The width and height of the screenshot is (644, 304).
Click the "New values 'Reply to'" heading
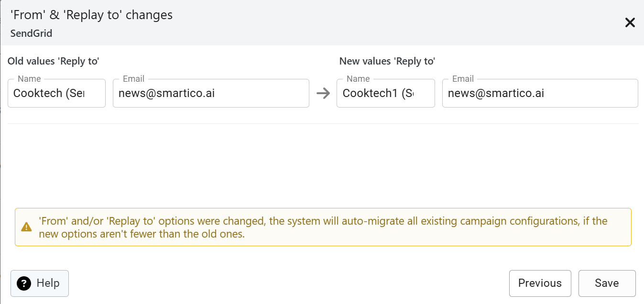[x=387, y=61]
